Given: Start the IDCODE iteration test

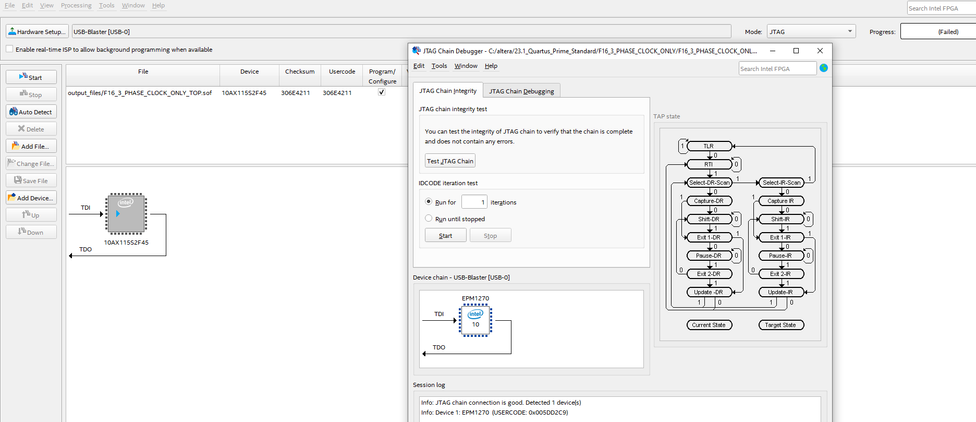Looking at the screenshot, I should point(446,236).
